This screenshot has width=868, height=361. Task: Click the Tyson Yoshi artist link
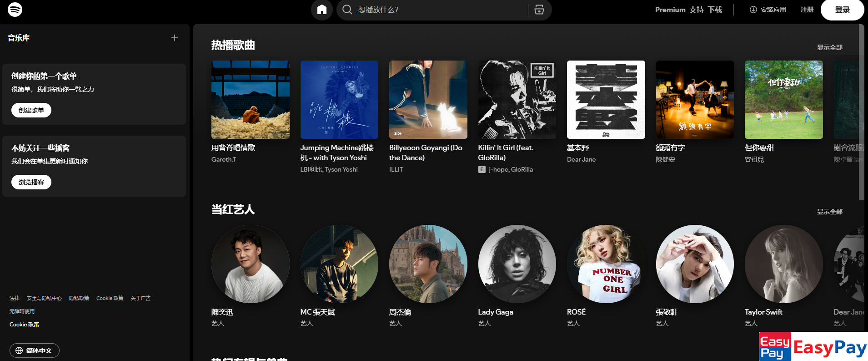click(x=341, y=169)
